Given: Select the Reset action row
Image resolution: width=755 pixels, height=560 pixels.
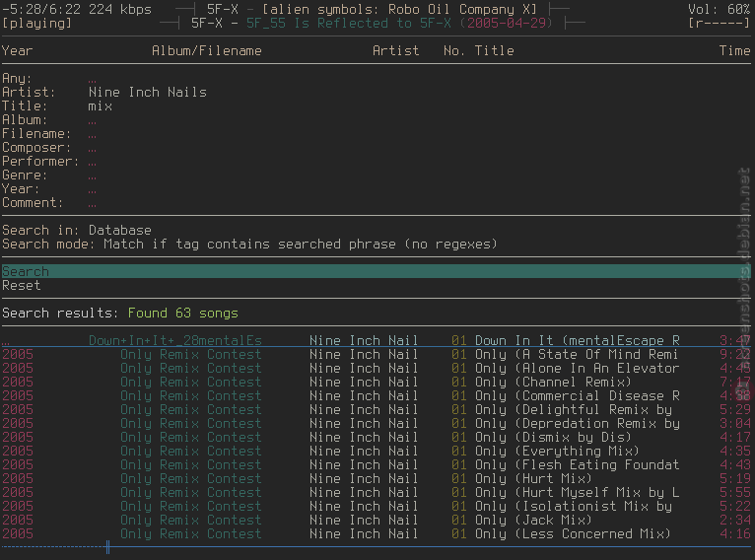Looking at the screenshot, I should pos(376,285).
